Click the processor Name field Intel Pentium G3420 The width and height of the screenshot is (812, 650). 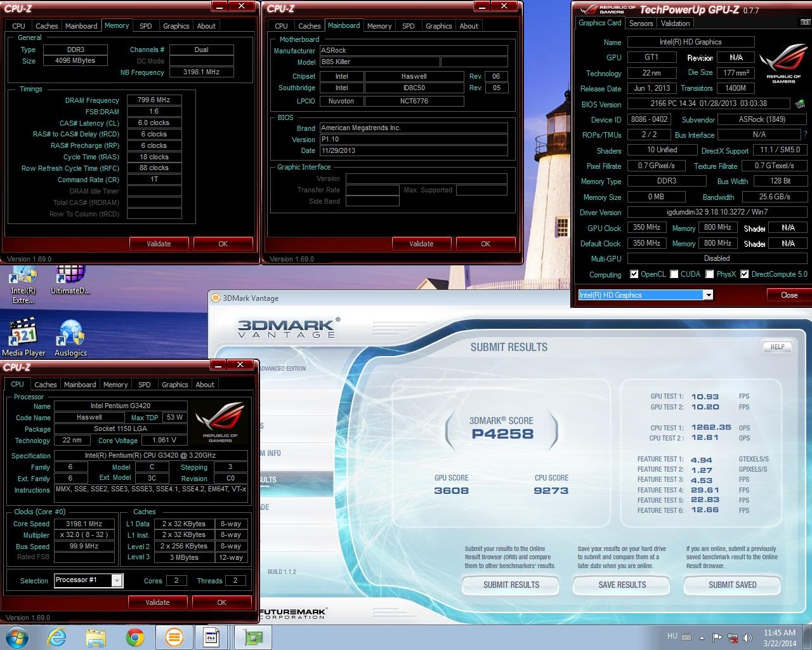pos(121,406)
